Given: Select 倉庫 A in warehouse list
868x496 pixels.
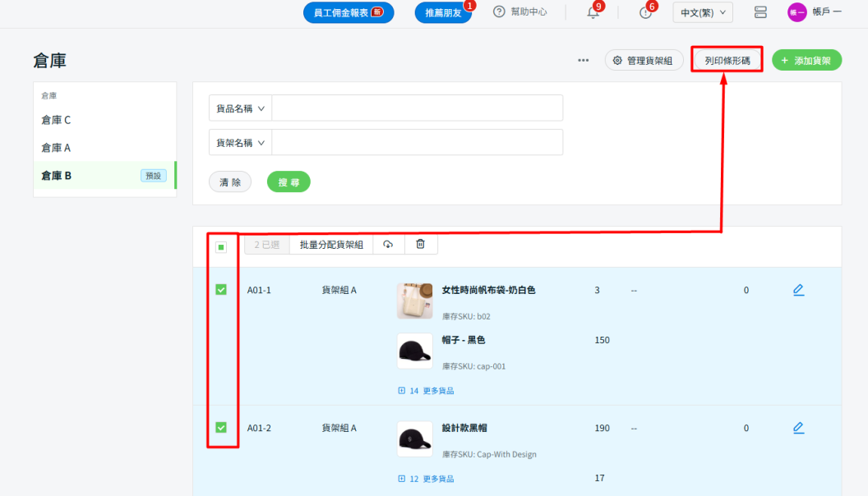Looking at the screenshot, I should [57, 148].
